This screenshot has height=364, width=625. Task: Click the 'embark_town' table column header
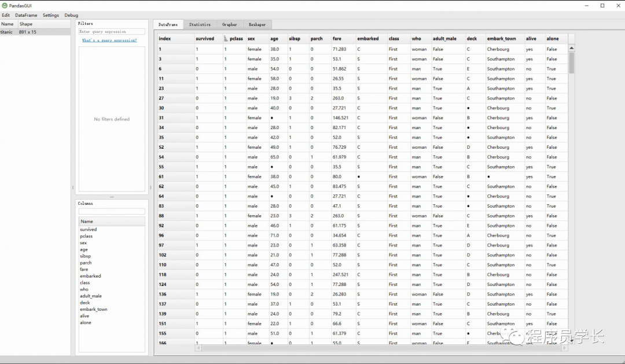pyautogui.click(x=505, y=39)
